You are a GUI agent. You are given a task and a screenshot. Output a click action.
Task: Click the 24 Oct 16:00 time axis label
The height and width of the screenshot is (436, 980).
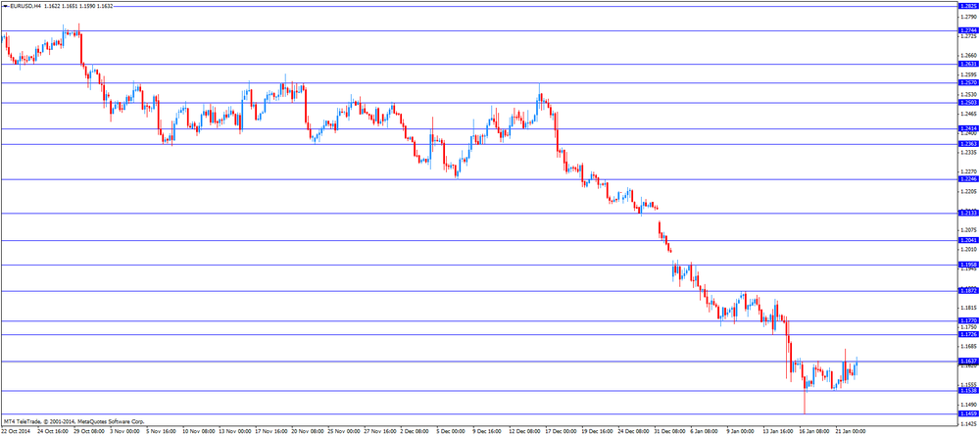click(53, 431)
